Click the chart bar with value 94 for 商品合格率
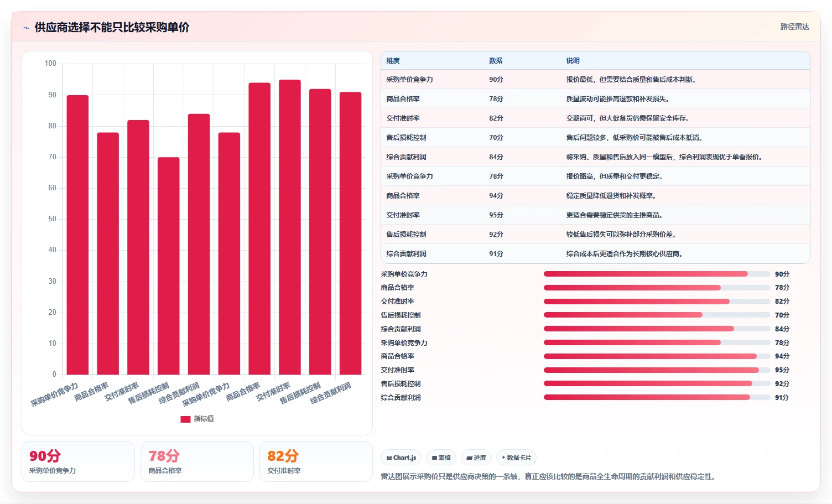Image resolution: width=832 pixels, height=504 pixels. [259, 229]
